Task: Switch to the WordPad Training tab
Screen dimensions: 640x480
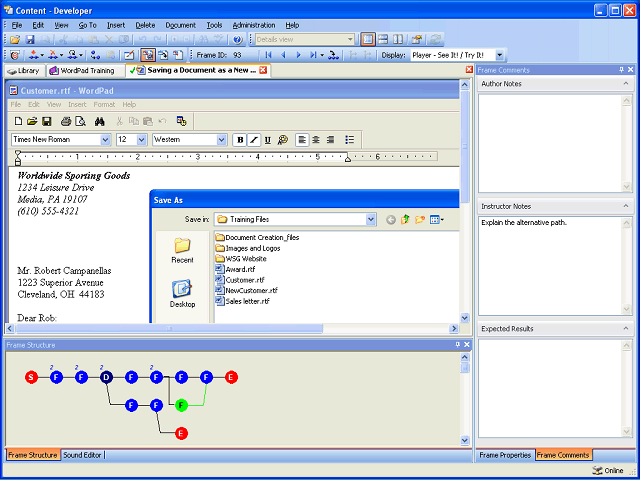Action: 83,71
